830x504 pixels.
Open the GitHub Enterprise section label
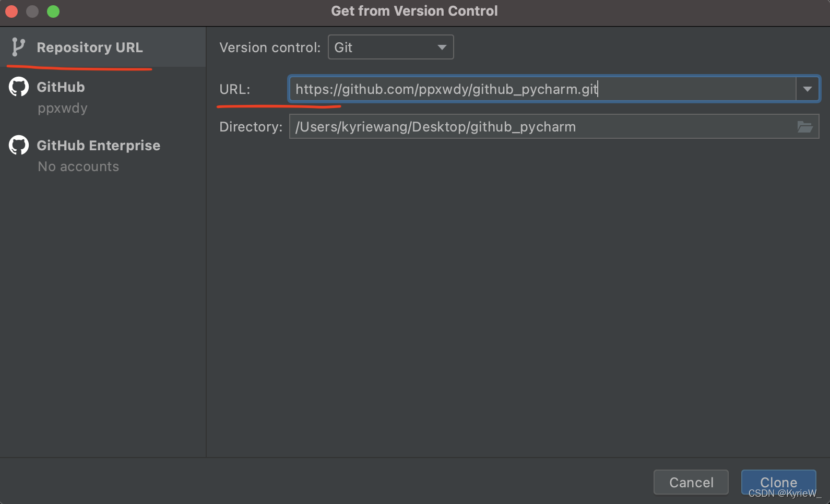pos(98,146)
